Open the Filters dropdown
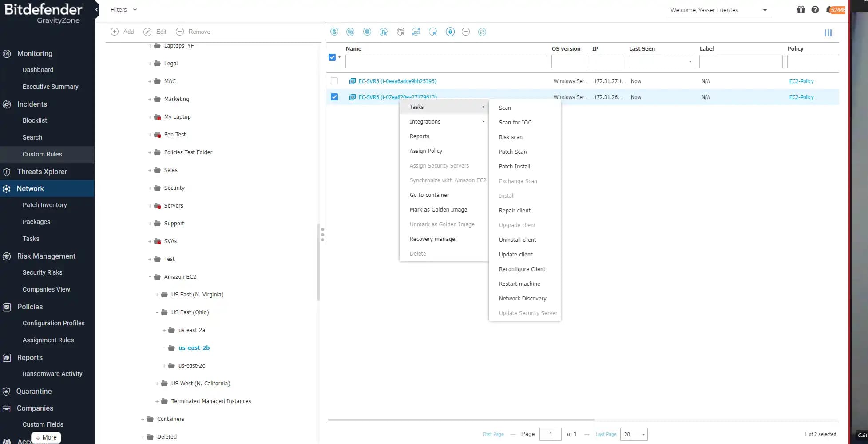Image resolution: width=868 pixels, height=444 pixels. [x=123, y=9]
